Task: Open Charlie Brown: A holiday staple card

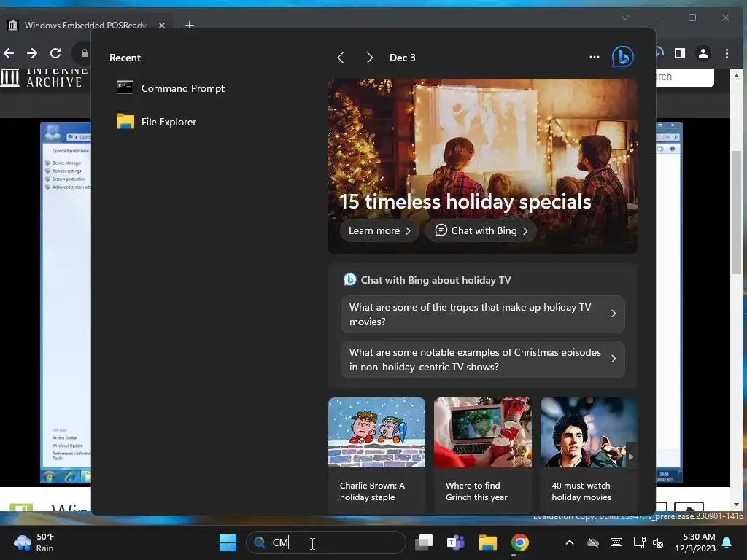Action: [376, 455]
